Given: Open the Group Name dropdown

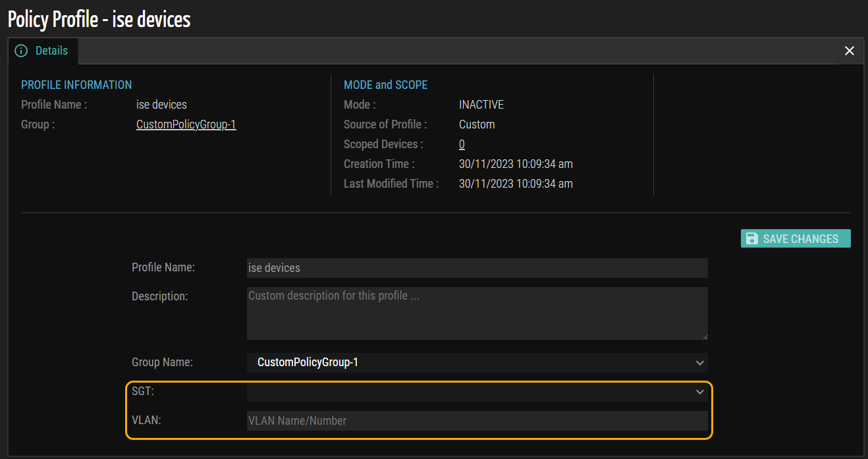Looking at the screenshot, I should [477, 362].
